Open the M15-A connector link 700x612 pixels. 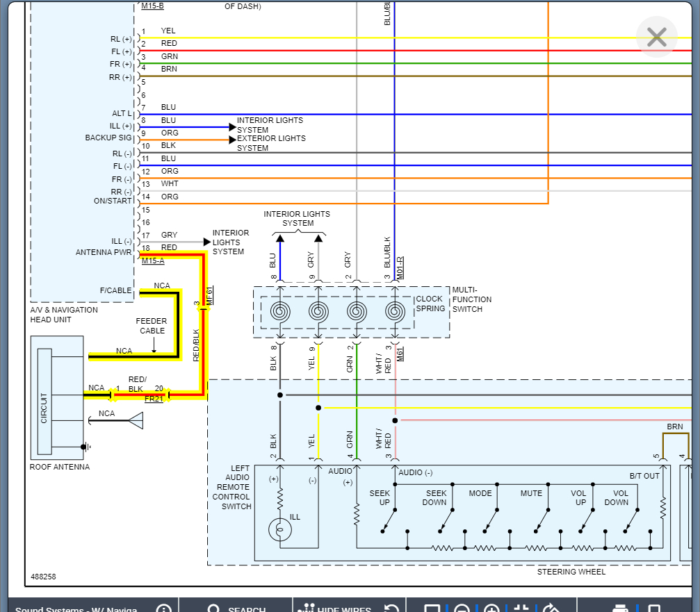point(153,260)
